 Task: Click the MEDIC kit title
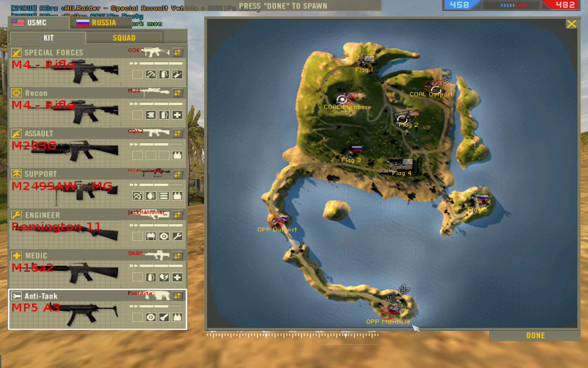36,256
